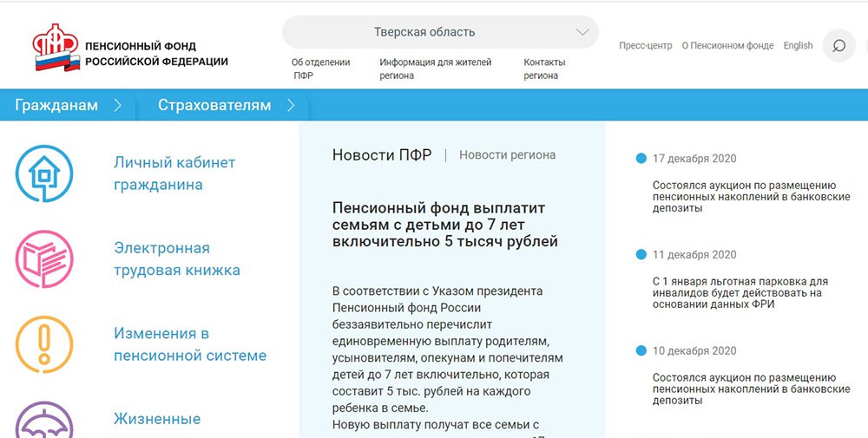Click ПЕНСИОННЫЙ ФОНД РОССИЙСКОЙ ФЕДЕРАЦИИ title text
Viewport: 868px width, 438px height.
[156, 54]
